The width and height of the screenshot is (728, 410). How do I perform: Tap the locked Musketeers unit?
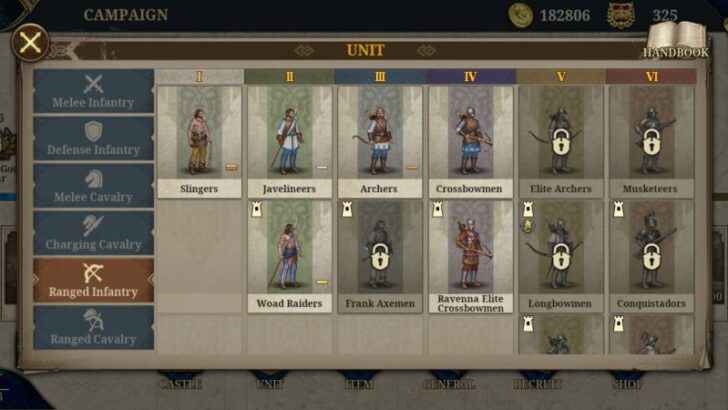tap(651, 142)
